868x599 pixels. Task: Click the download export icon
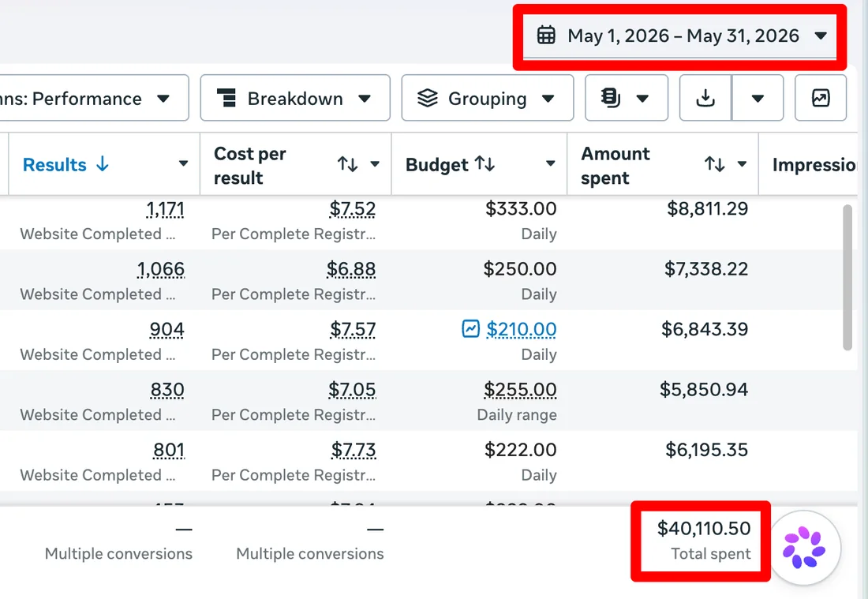705,99
